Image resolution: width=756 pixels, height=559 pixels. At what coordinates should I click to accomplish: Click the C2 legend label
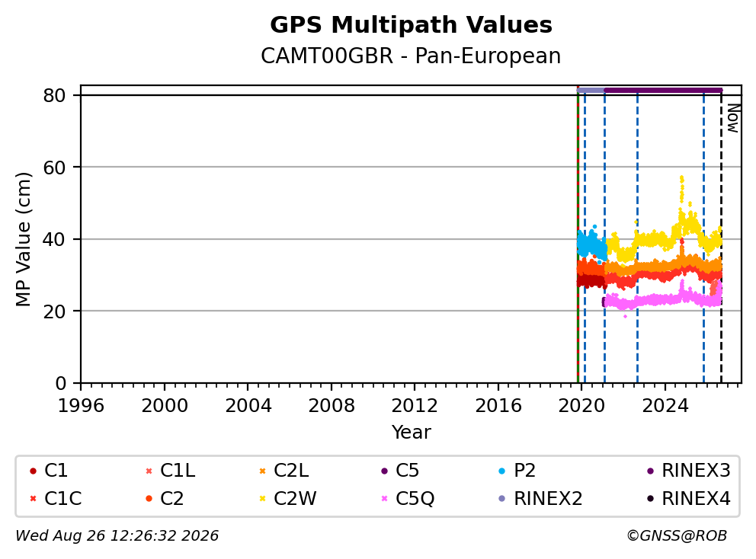click(171, 499)
